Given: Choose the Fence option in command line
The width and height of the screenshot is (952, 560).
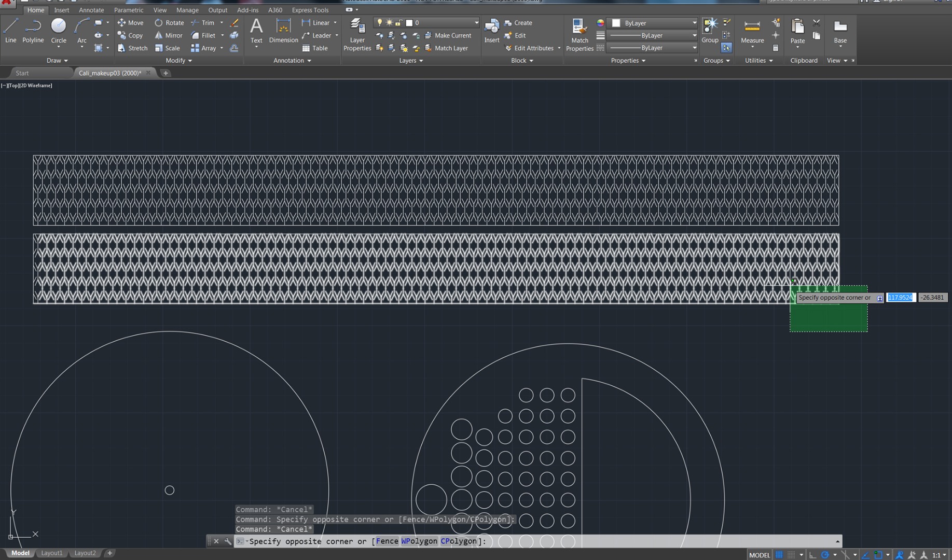Looking at the screenshot, I should click(x=387, y=541).
